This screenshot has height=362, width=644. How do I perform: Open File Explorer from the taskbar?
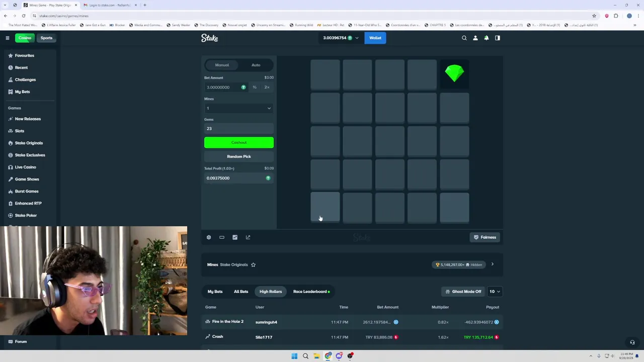coord(316,356)
